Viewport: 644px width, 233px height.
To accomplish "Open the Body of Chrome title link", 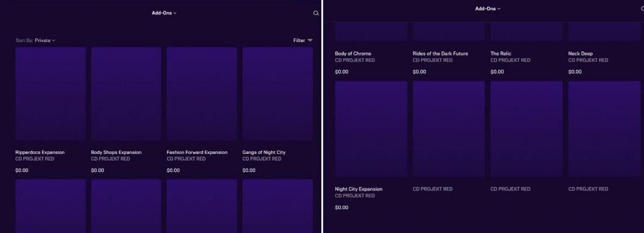I will tap(353, 53).
